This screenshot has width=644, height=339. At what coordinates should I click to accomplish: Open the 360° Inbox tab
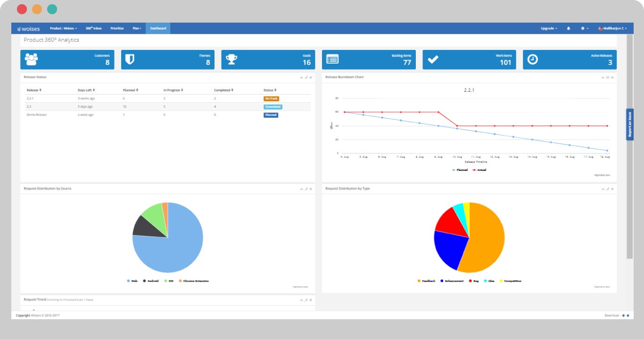(94, 28)
